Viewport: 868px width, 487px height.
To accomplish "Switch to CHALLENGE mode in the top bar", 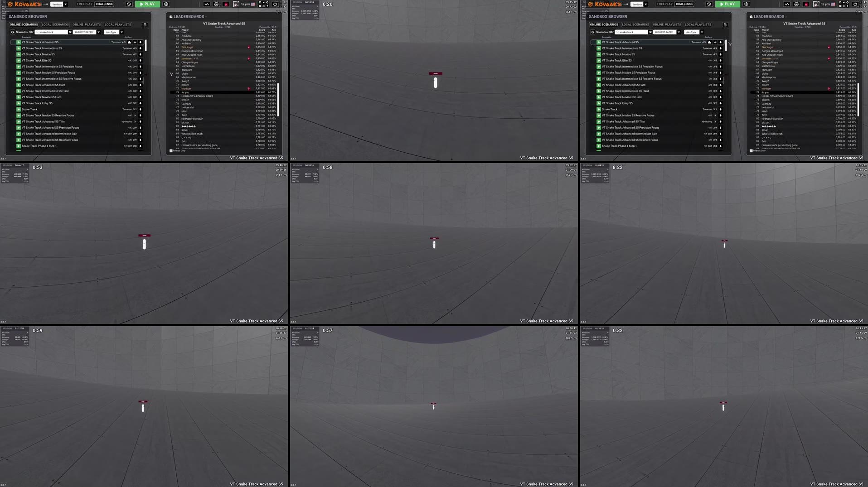I will tap(104, 4).
